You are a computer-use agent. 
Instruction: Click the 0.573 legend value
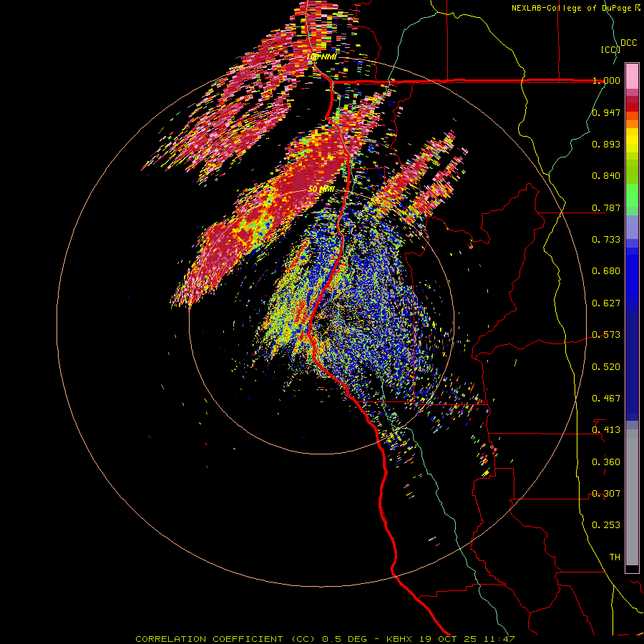point(606,335)
